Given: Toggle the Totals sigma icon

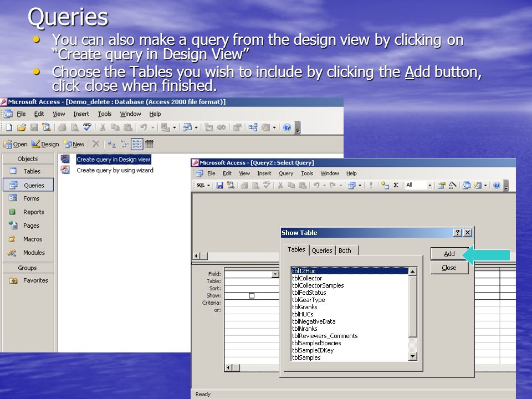Looking at the screenshot, I should click(x=396, y=185).
